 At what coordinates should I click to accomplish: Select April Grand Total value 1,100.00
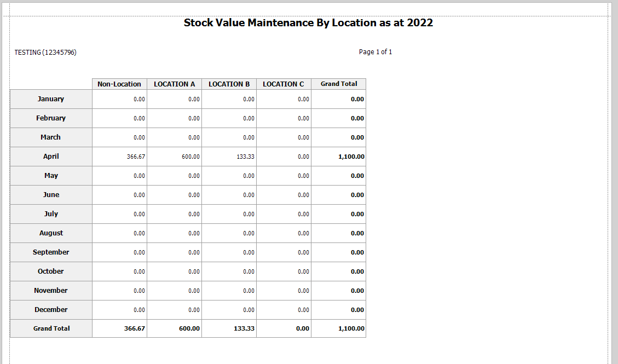(x=339, y=157)
